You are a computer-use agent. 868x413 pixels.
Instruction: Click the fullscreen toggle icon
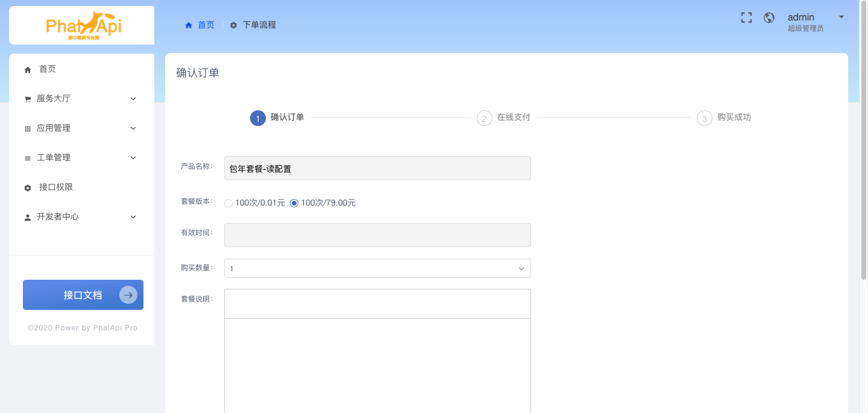pos(746,17)
